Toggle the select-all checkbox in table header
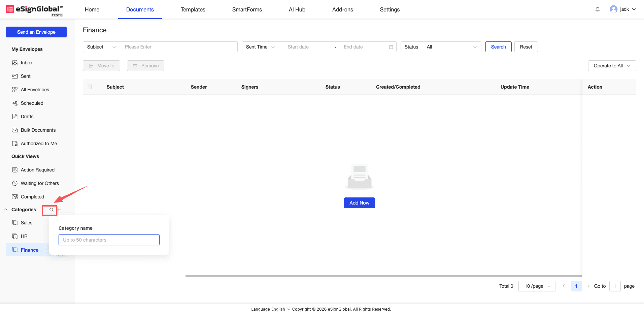 click(89, 87)
